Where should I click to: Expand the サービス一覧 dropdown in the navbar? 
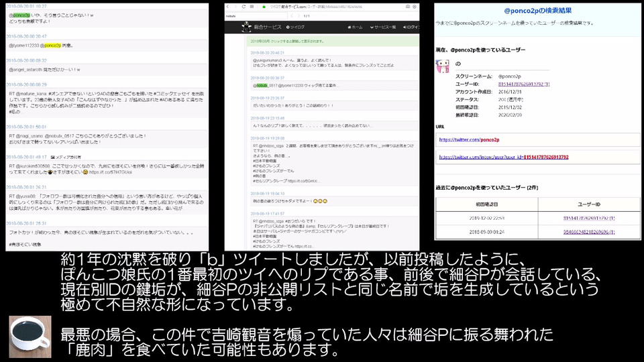tap(383, 27)
